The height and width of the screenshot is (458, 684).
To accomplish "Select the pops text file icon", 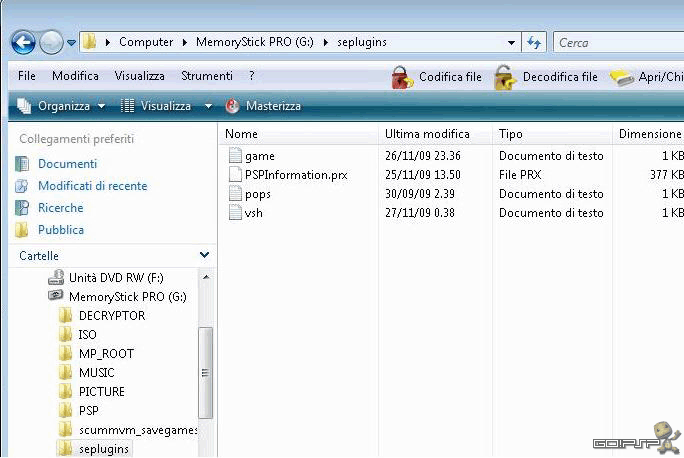I will point(235,193).
